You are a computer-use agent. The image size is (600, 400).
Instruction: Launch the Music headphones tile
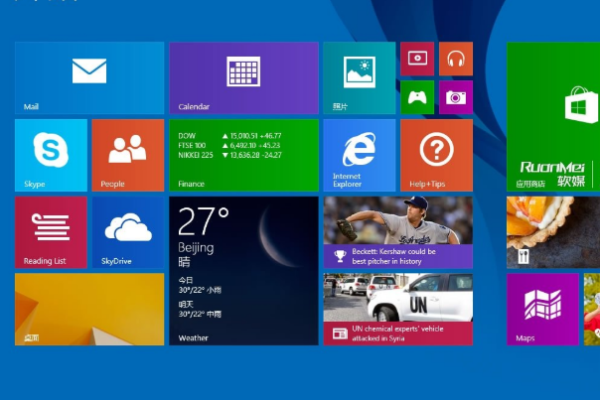[x=456, y=59]
